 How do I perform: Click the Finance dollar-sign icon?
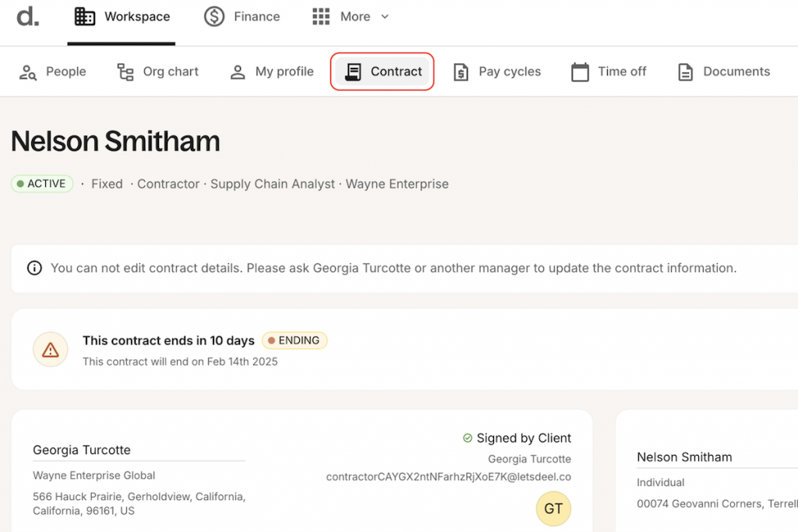[214, 16]
